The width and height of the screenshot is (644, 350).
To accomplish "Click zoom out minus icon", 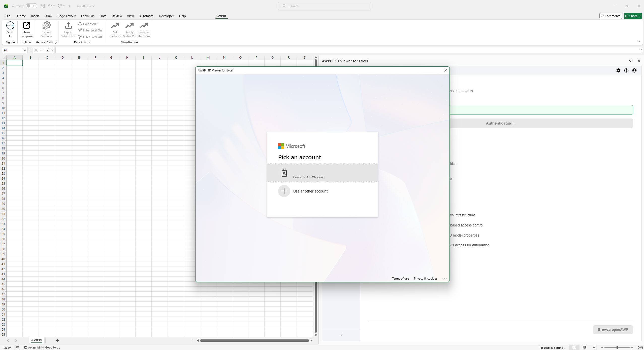I will [x=602, y=347].
